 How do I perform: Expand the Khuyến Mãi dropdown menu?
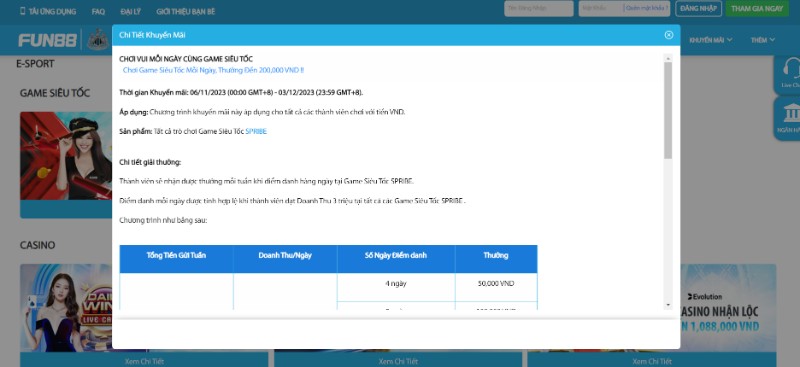point(710,40)
